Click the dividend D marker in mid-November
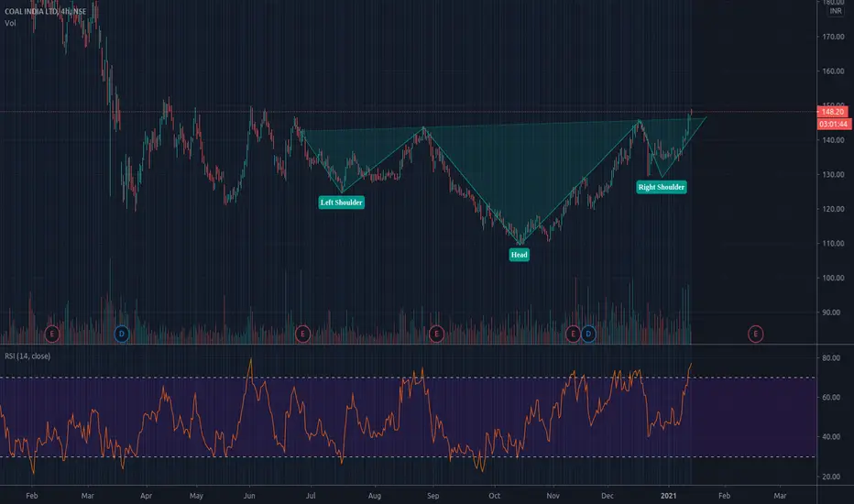Viewport: 854px width, 504px height. coord(588,334)
